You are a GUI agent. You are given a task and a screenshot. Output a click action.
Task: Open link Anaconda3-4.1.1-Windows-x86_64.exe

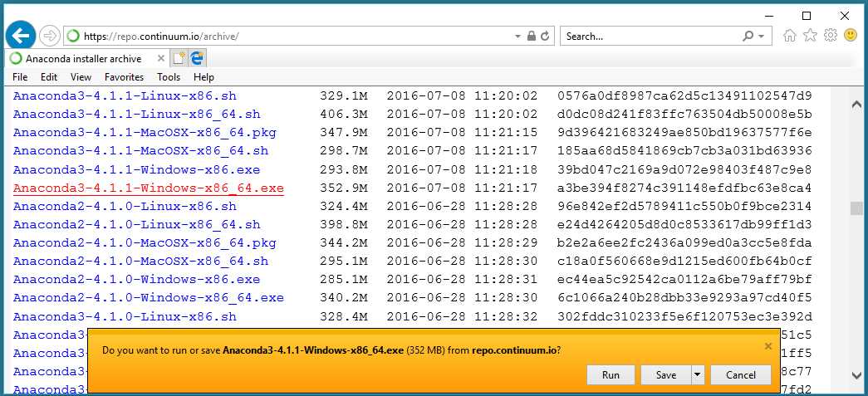coord(149,188)
